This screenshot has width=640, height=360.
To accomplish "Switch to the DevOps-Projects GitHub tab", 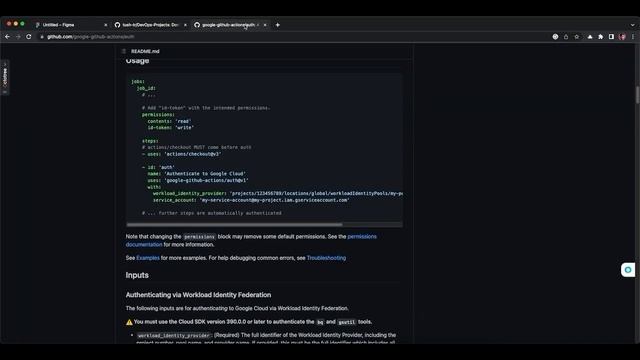I will [151, 25].
